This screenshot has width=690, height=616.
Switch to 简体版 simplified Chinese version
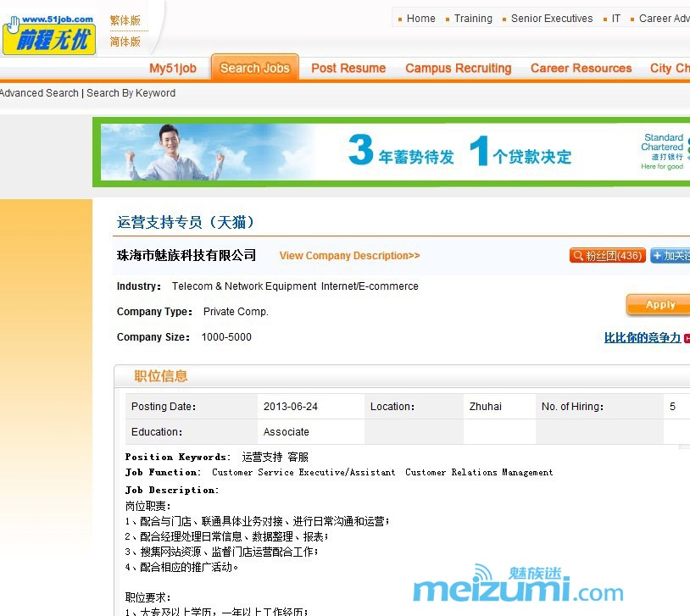tap(125, 42)
